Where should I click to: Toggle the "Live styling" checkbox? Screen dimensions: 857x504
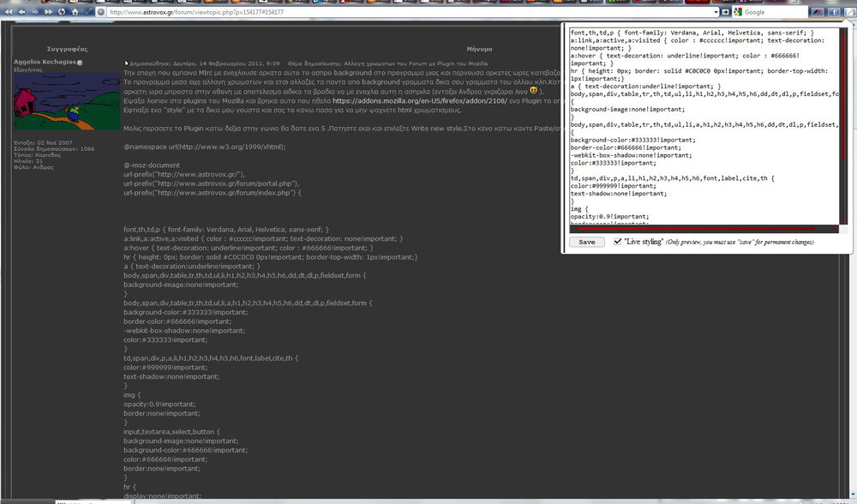pos(617,242)
